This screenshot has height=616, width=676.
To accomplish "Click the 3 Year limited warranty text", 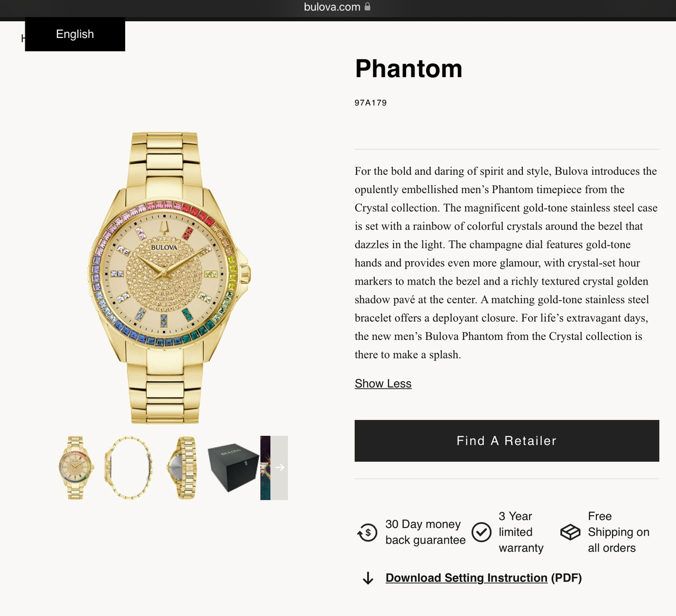I will pyautogui.click(x=521, y=532).
